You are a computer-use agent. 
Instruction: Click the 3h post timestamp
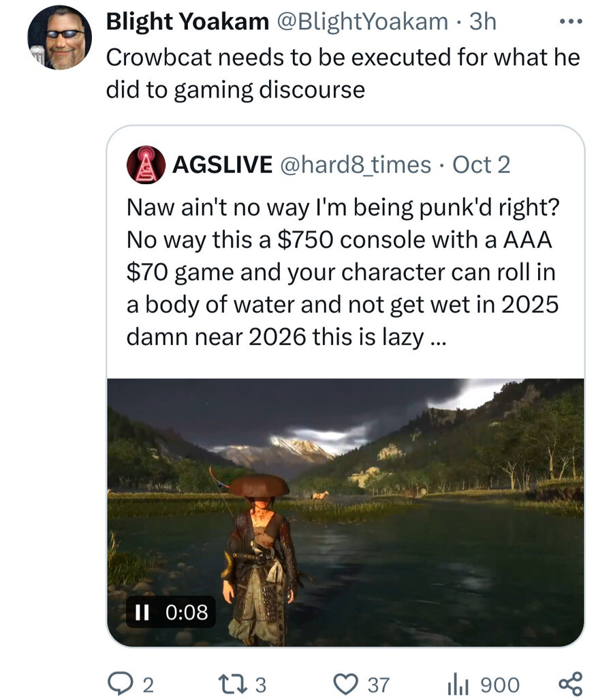(483, 22)
